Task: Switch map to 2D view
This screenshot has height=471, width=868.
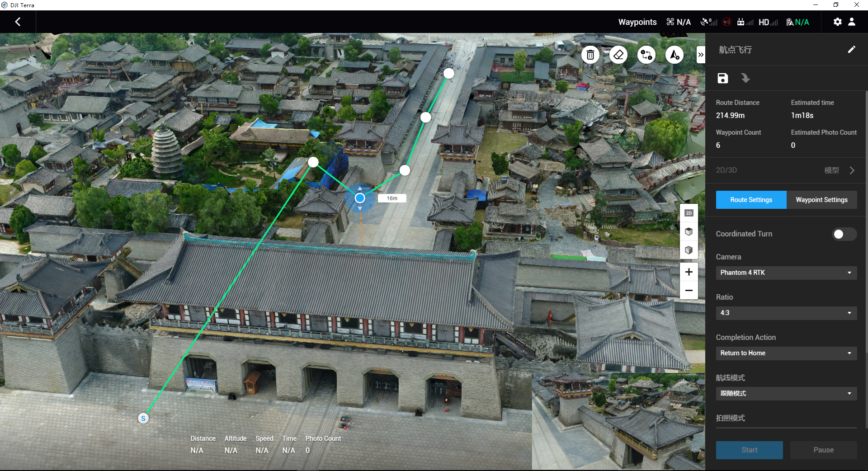Action: pos(689,213)
